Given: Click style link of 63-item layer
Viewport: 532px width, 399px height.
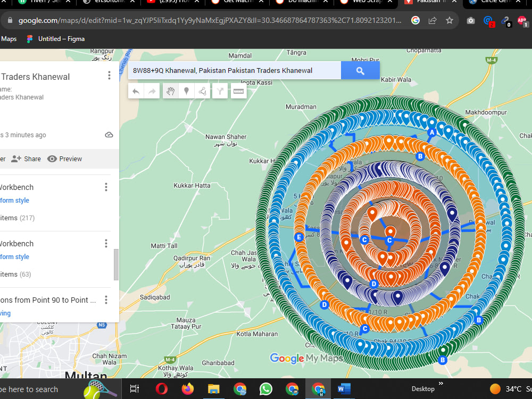Looking at the screenshot, I should 14,257.
